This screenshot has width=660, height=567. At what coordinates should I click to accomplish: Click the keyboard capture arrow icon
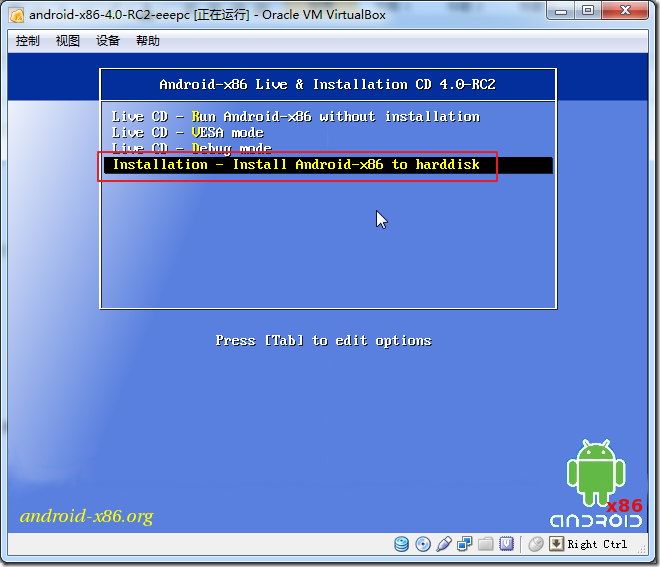coord(556,544)
